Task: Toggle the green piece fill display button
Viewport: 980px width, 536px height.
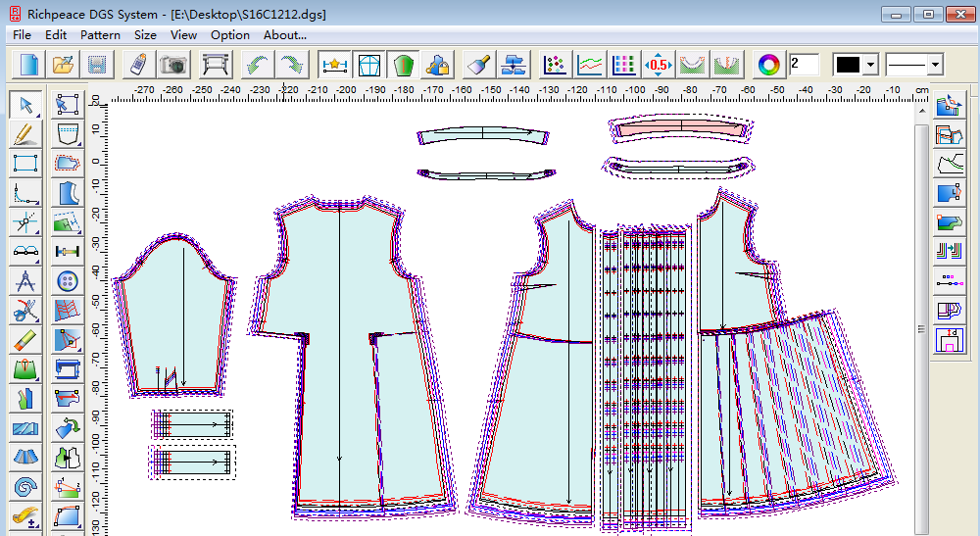Action: [x=402, y=66]
